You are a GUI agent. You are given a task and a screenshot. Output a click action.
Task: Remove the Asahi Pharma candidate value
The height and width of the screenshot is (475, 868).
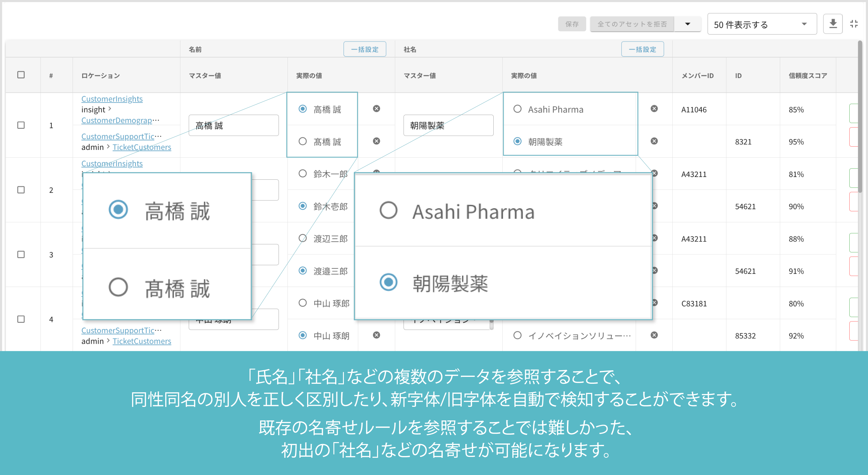coord(654,108)
